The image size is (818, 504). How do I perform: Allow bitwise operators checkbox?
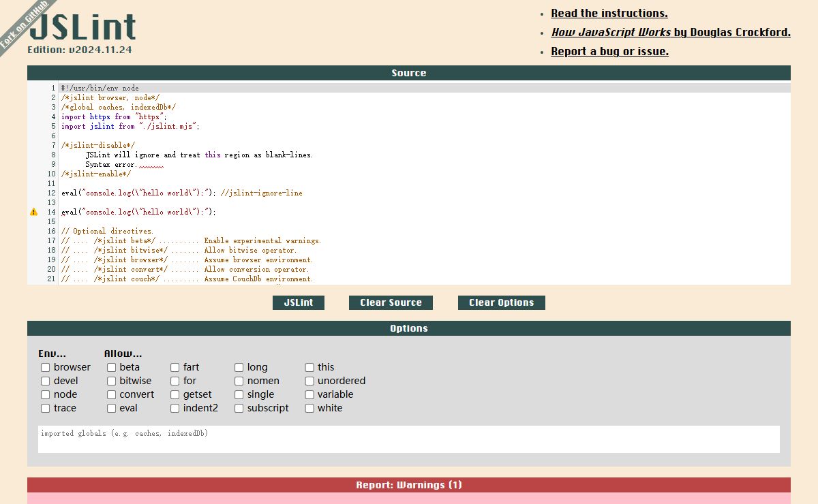112,381
